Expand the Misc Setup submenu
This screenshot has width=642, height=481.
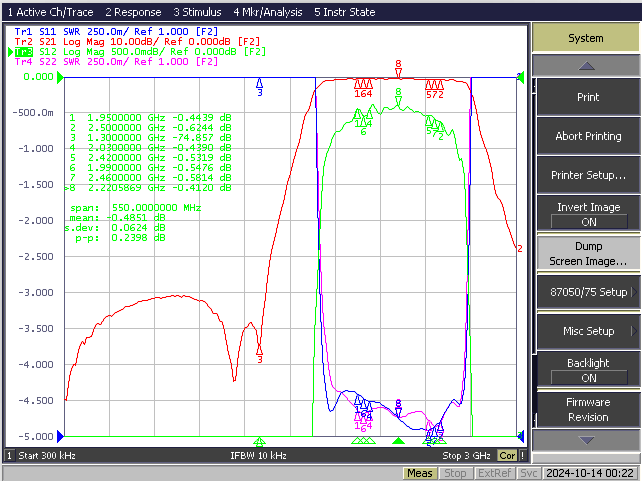tap(588, 331)
